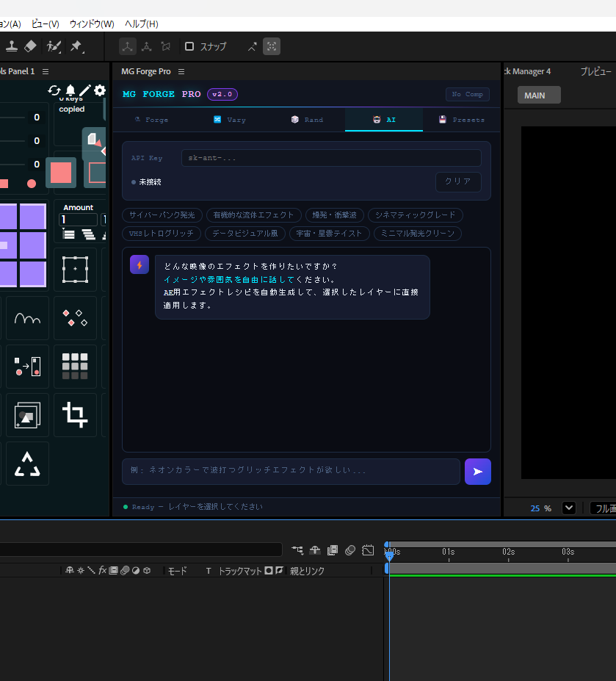Open the magnification dropdown beside 25 %
Screen dimensions: 616x681
click(569, 508)
